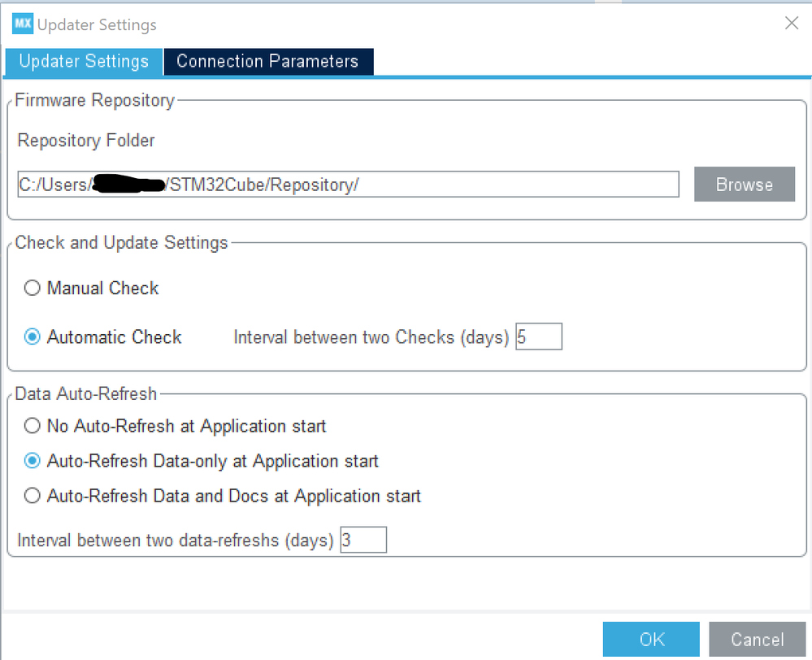The width and height of the screenshot is (812, 660).
Task: Open the Connection Parameters tab
Action: 267,62
